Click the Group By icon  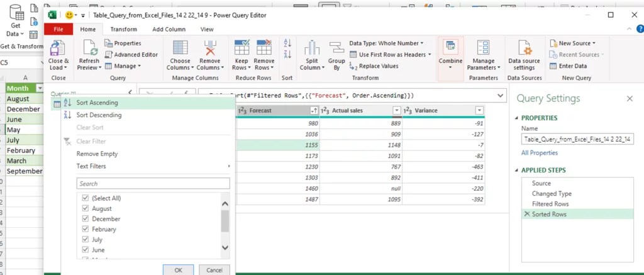coord(336,48)
